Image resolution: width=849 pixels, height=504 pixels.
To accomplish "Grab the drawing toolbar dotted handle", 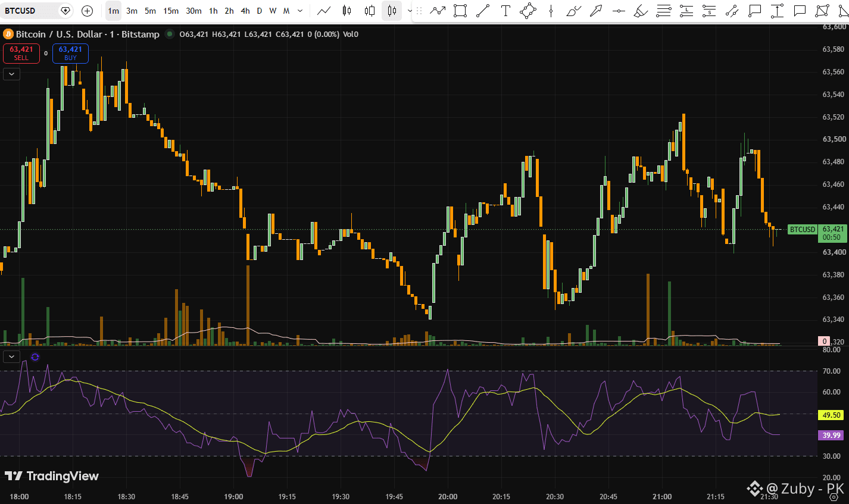I will tap(419, 11).
